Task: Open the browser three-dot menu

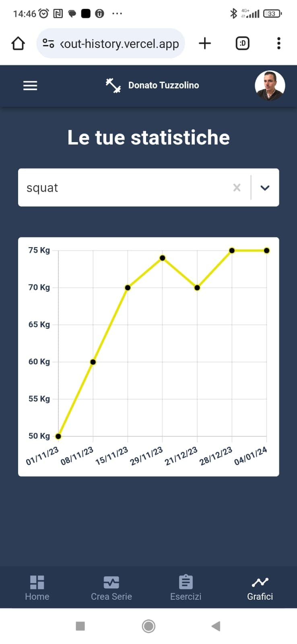Action: [x=278, y=43]
